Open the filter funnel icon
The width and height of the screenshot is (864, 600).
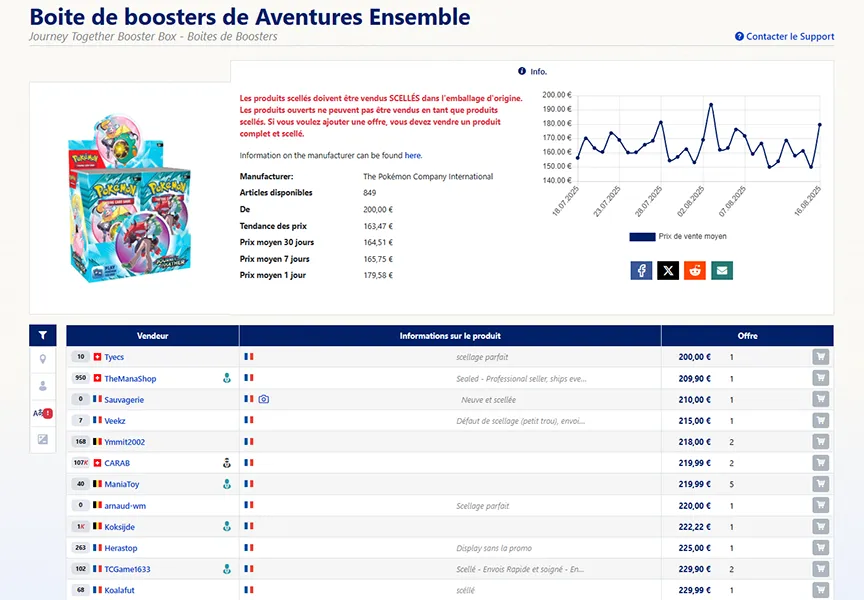pos(42,335)
